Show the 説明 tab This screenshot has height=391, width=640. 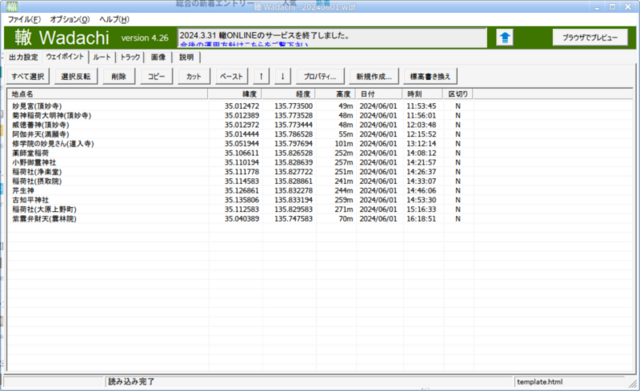pos(187,57)
